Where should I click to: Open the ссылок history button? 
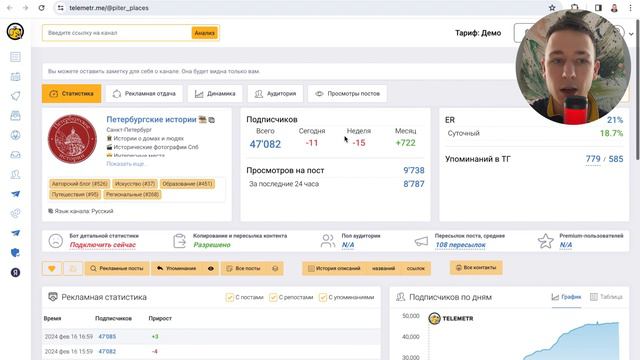click(416, 269)
